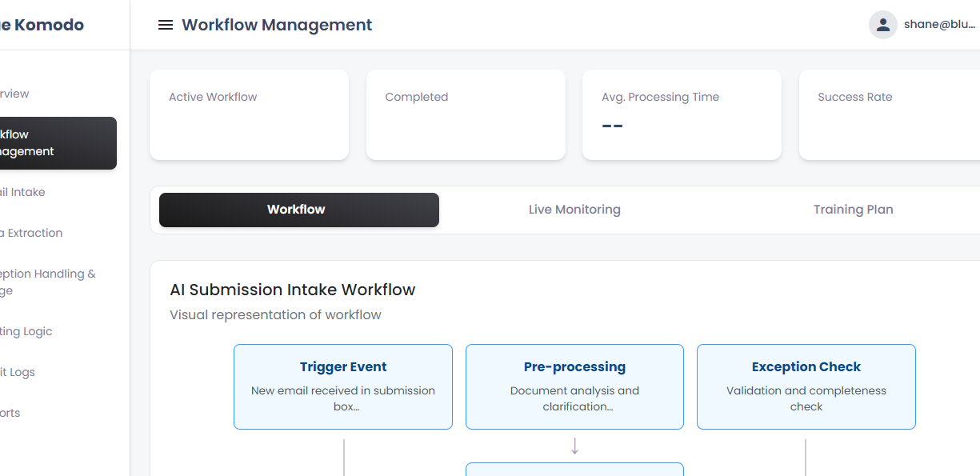Open the shane@blu... account menu

tap(939, 25)
